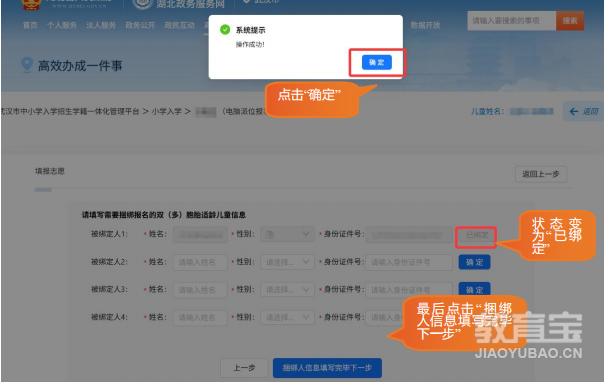Click the 上一步 button at bottom
Screen dimensions: 604x382
tap(244, 368)
